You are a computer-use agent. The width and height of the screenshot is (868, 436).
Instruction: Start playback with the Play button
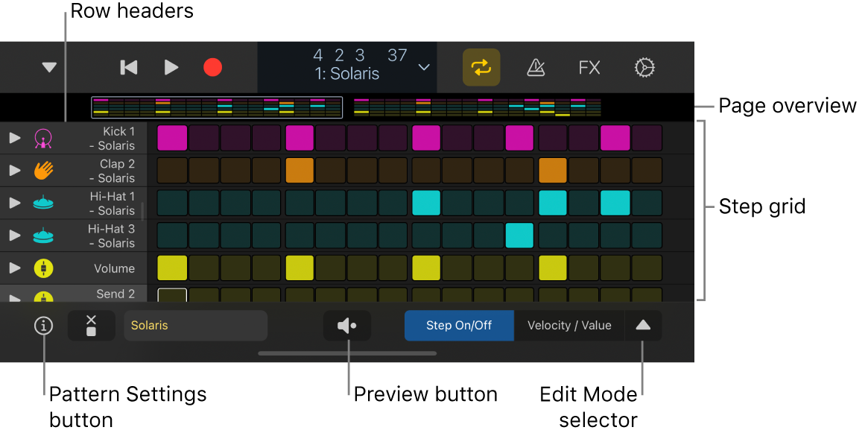tap(171, 68)
